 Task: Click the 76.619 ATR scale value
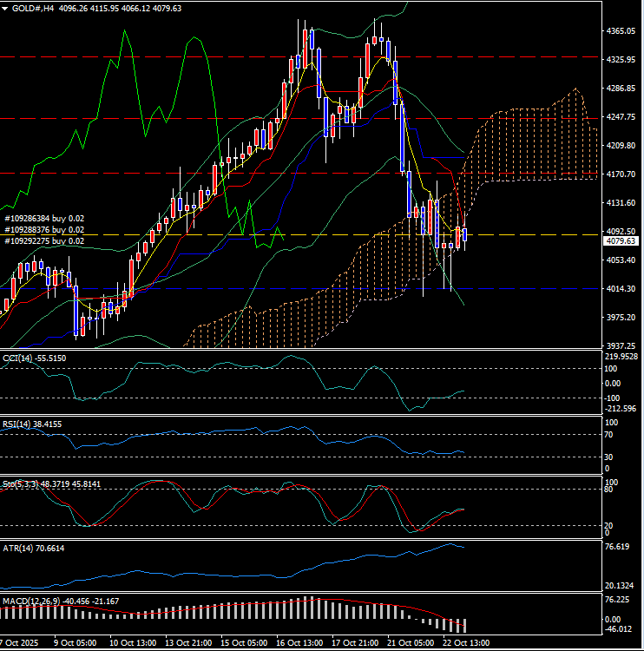(621, 547)
